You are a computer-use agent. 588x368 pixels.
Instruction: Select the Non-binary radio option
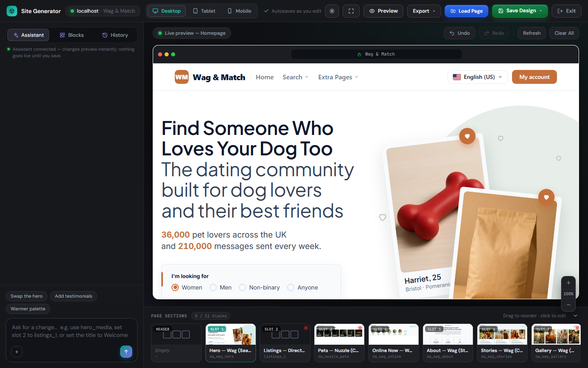[x=243, y=287]
